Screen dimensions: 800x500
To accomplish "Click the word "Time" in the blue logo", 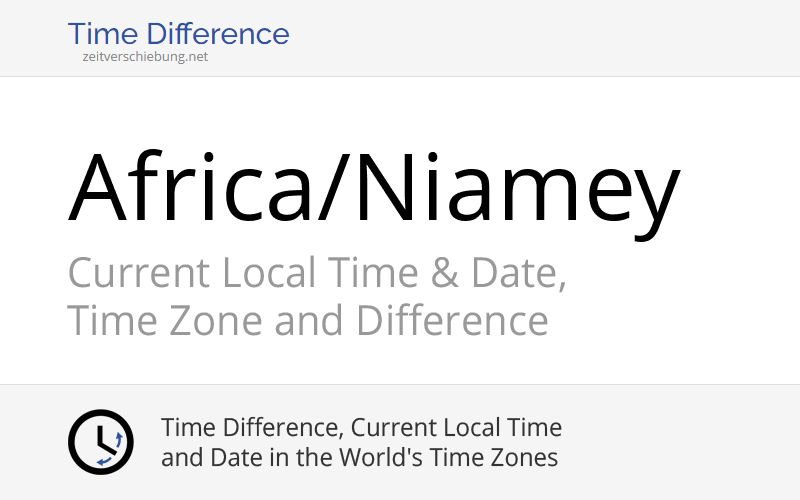I will pyautogui.click(x=100, y=34).
